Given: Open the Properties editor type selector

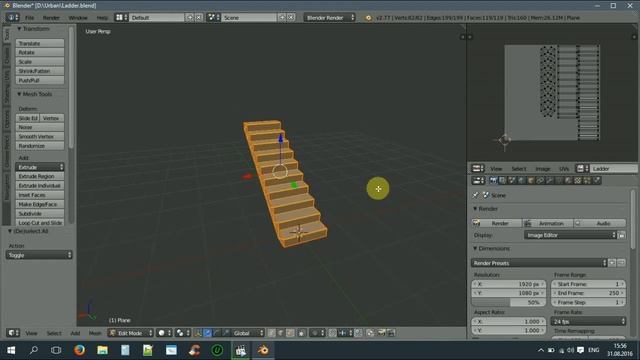Looking at the screenshot, I should 477,180.
